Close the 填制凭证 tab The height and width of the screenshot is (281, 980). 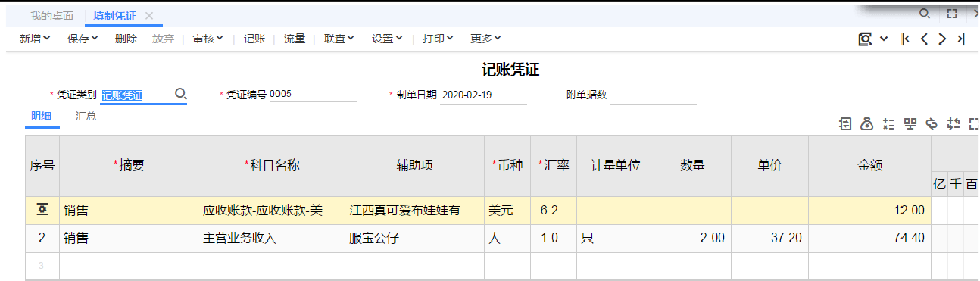pyautogui.click(x=148, y=16)
